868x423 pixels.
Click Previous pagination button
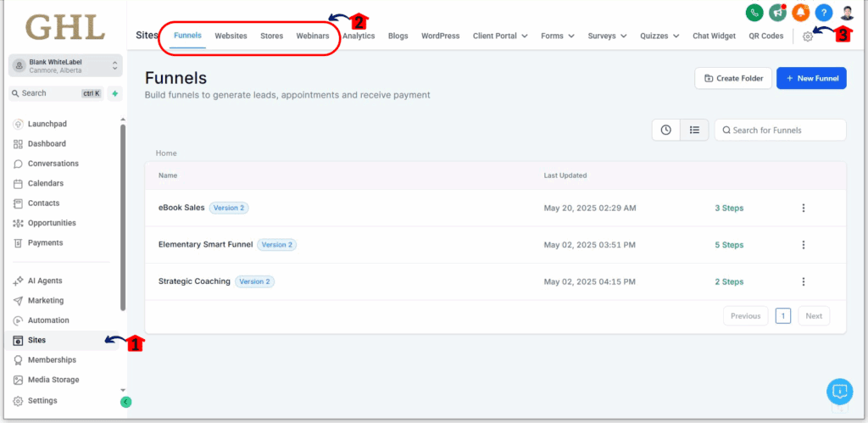tap(746, 315)
